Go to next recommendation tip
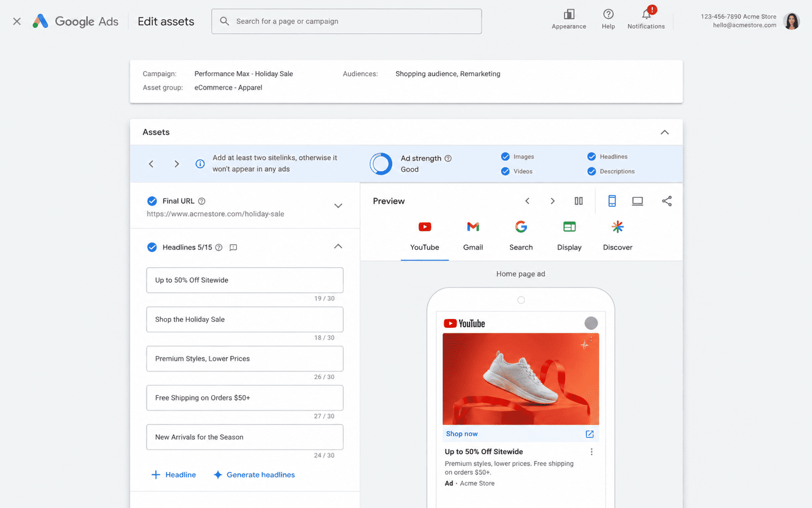The height and width of the screenshot is (508, 812). click(177, 164)
